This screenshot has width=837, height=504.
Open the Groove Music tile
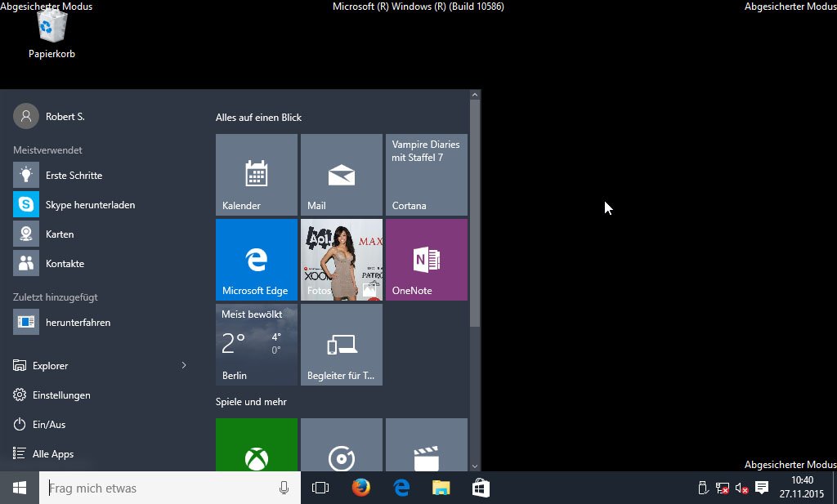coord(341,445)
